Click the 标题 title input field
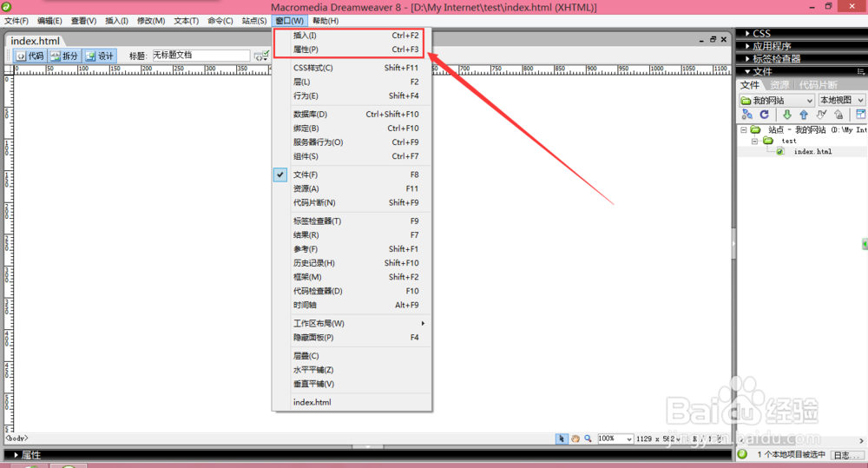This screenshot has width=868, height=468. (201, 56)
